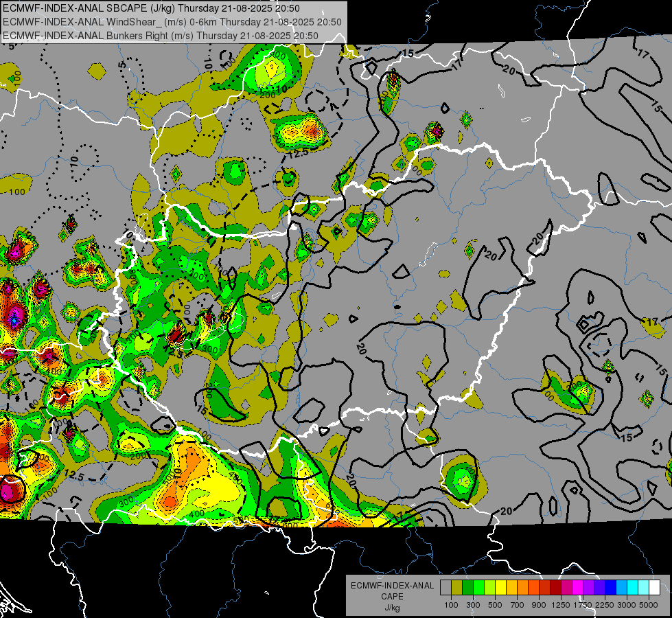This screenshot has width=672, height=618.
Task: Pick the dark red legend swatch
Action: pos(555,588)
